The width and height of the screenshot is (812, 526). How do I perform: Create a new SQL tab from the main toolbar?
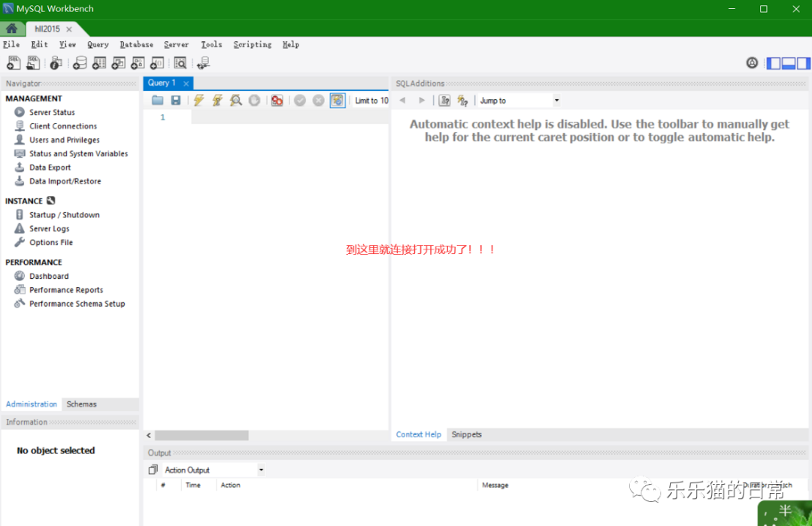14,63
